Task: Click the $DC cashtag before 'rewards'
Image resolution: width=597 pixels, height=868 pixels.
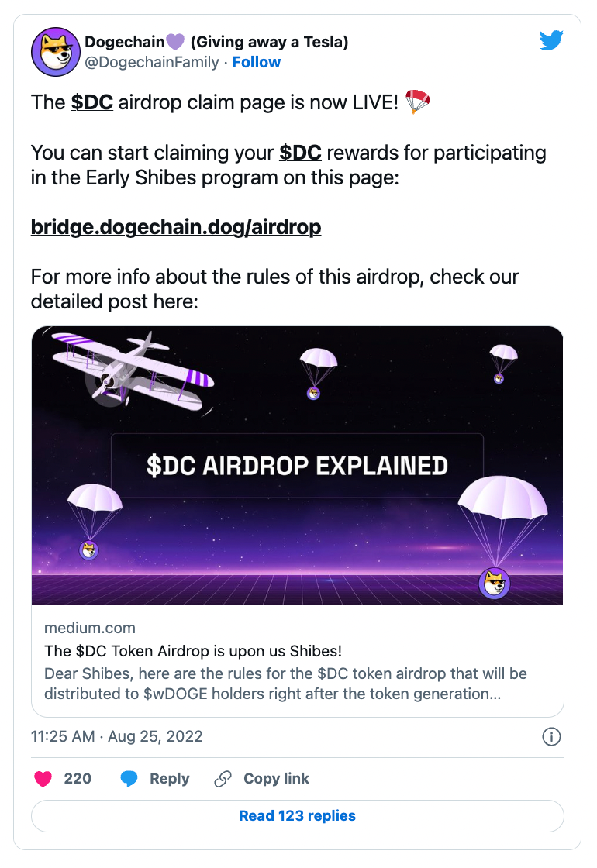Action: (x=300, y=153)
